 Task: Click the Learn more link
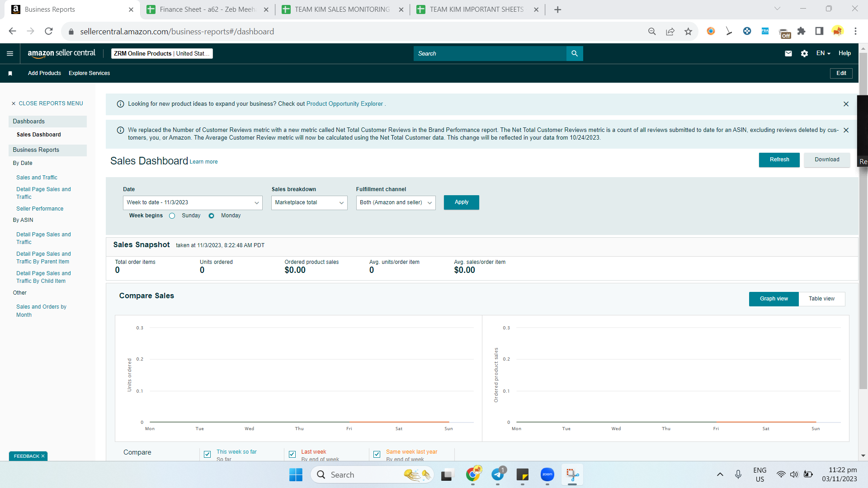tap(203, 162)
